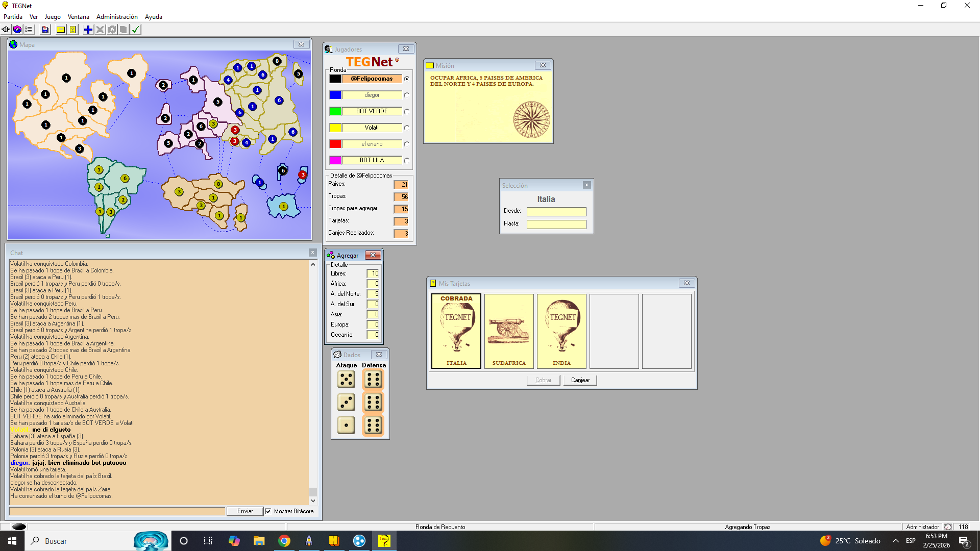Click the green checkmark end-turn icon
This screenshot has width=980, height=551.
136,30
